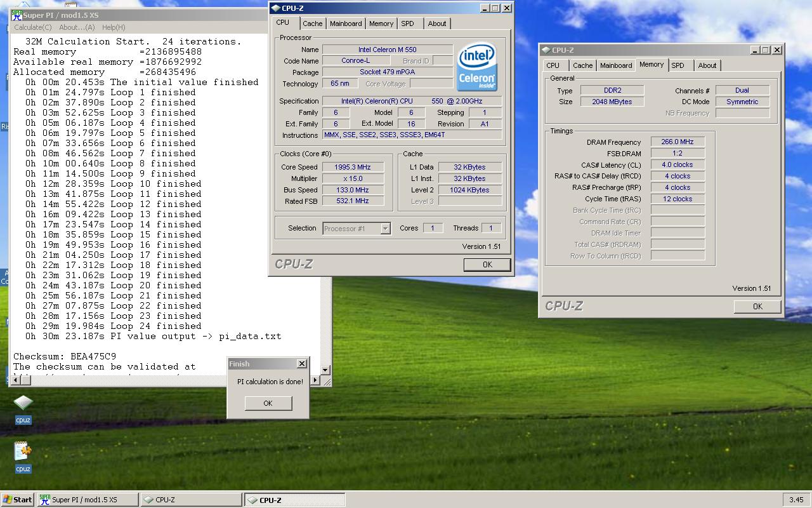Image resolution: width=812 pixels, height=508 pixels.
Task: Switch to About tab in Memory window
Action: point(707,65)
